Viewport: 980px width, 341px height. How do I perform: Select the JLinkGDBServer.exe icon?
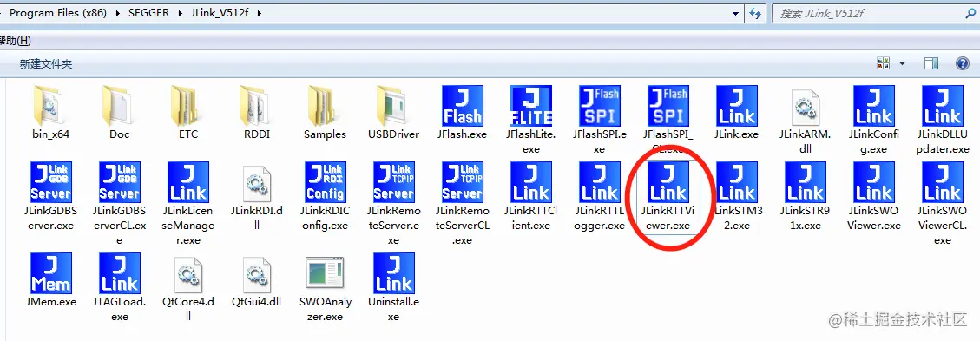(x=50, y=181)
